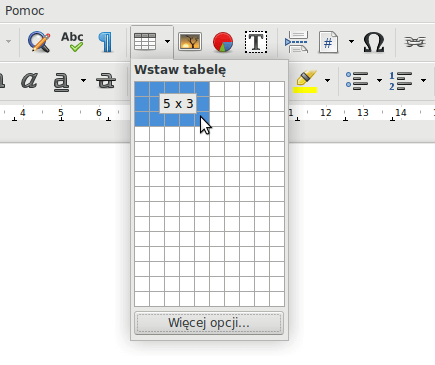Screen dimensions: 435x365
Task: Insert an image using picture icon
Action: [x=190, y=42]
